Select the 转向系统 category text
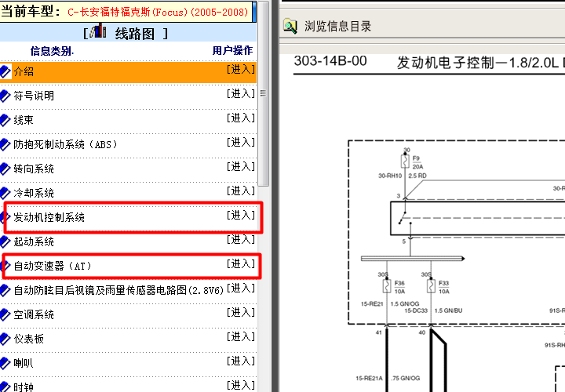Image resolution: width=565 pixels, height=392 pixels. coord(34,169)
